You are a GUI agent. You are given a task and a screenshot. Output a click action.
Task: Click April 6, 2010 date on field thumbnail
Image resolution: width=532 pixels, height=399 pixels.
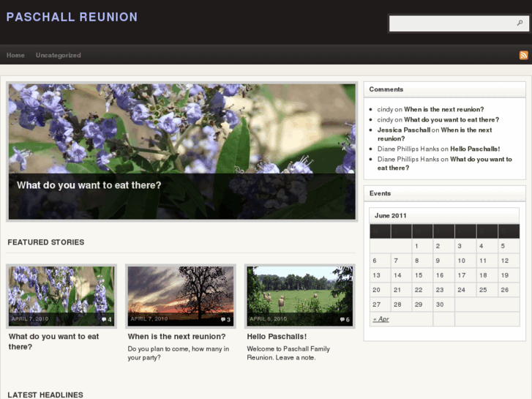click(x=268, y=319)
